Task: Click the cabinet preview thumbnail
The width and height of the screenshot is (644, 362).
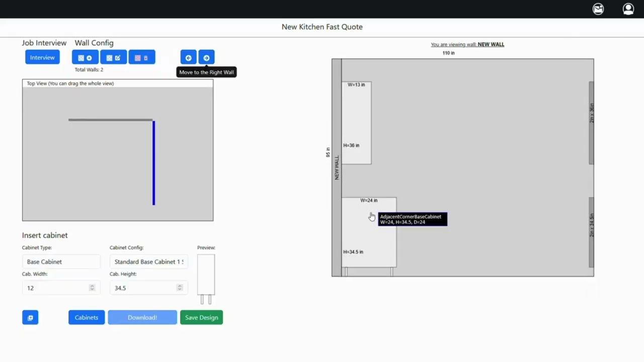Action: pyautogui.click(x=206, y=279)
